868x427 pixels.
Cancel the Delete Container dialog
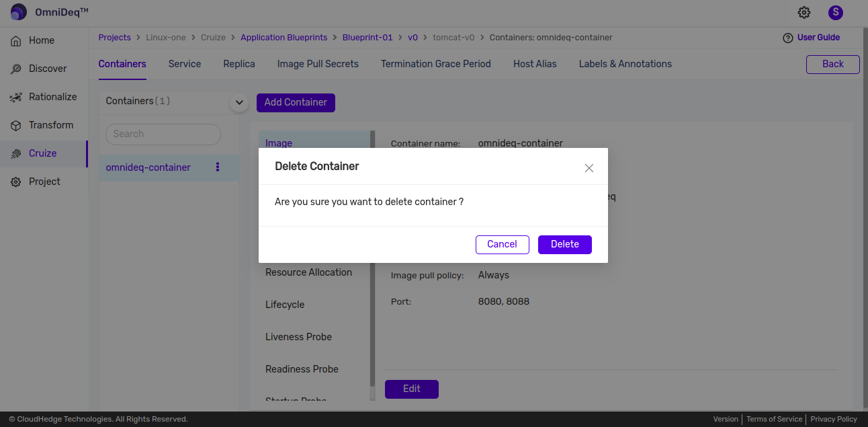502,244
